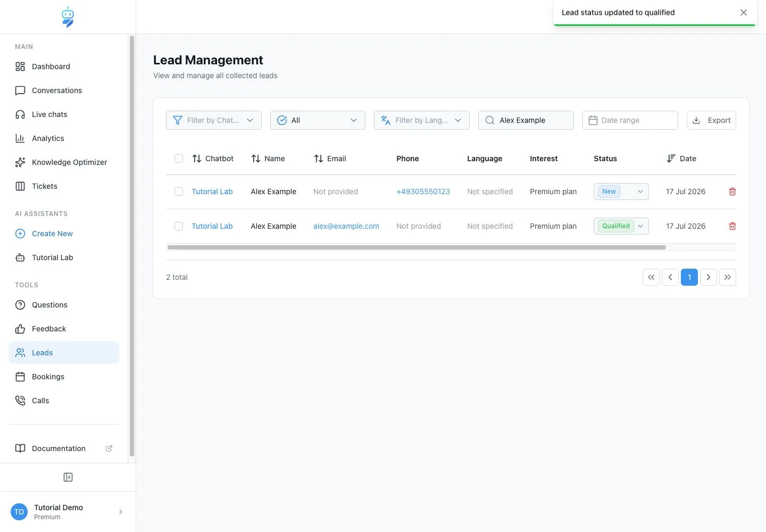The height and width of the screenshot is (532, 766).
Task: Click the Export button
Action: 711,120
